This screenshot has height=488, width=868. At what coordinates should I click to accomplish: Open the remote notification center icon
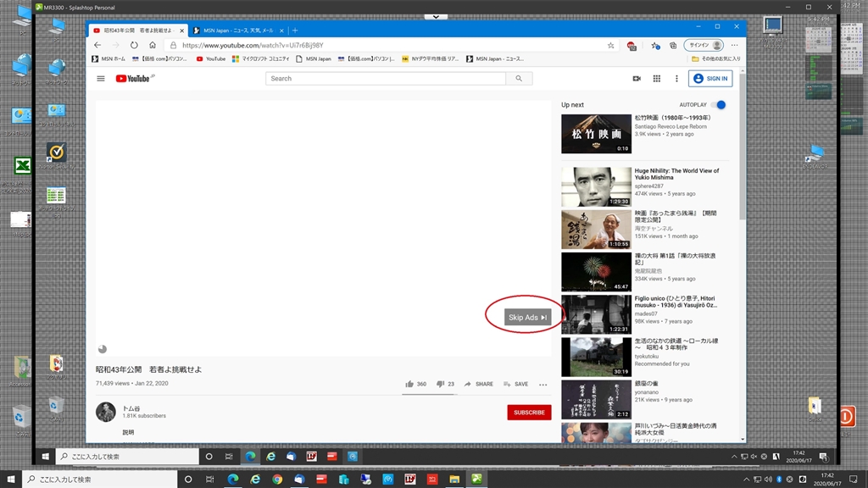tap(824, 457)
